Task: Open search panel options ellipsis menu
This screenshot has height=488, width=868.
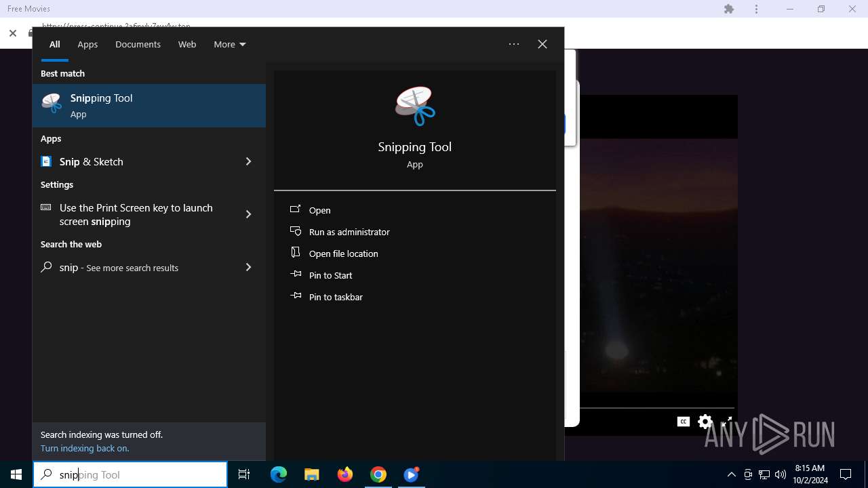Action: click(514, 44)
